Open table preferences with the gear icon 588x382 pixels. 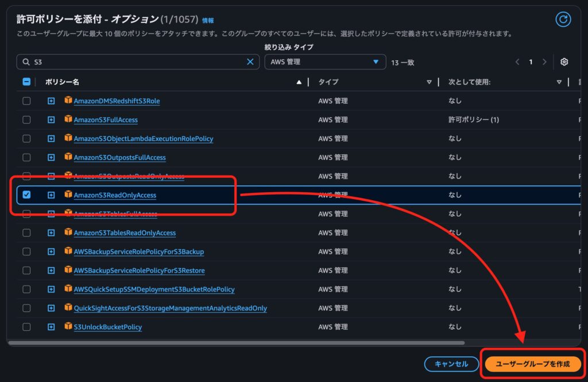click(564, 62)
